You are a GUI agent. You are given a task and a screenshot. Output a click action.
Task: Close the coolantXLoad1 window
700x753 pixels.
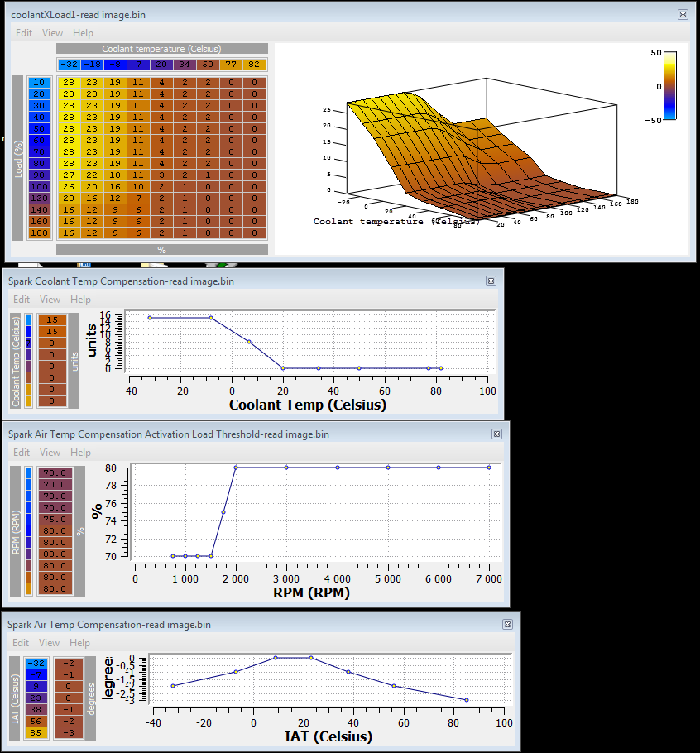tap(683, 14)
